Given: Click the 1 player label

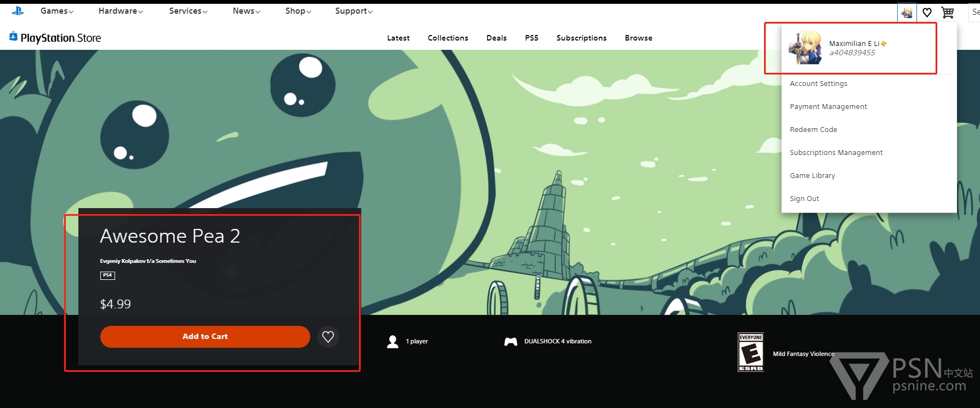Looking at the screenshot, I should (x=417, y=342).
